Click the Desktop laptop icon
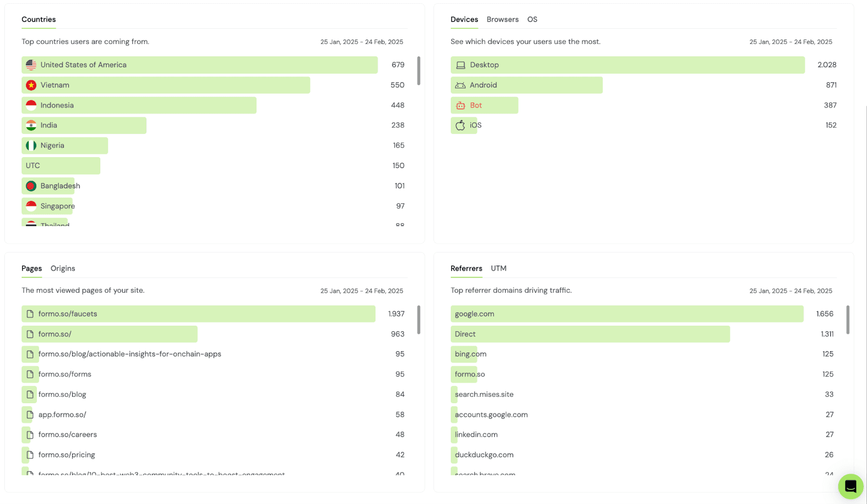The image size is (867, 504). [x=461, y=65]
